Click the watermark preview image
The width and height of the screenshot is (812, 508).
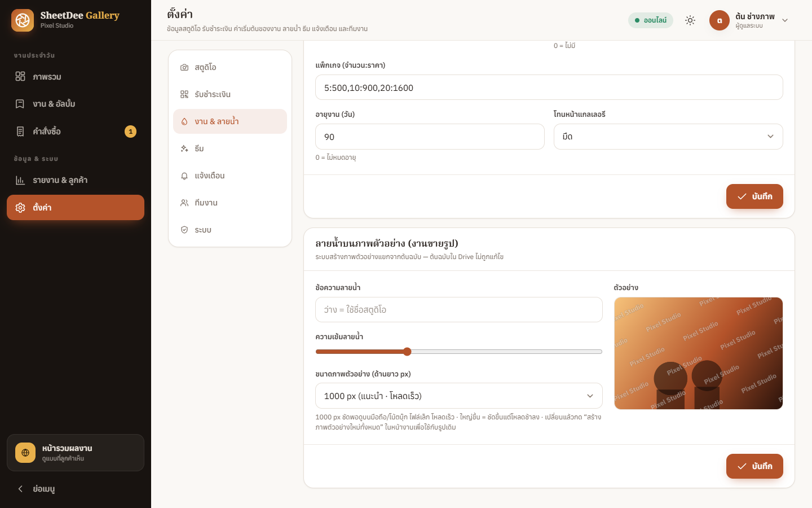[699, 353]
